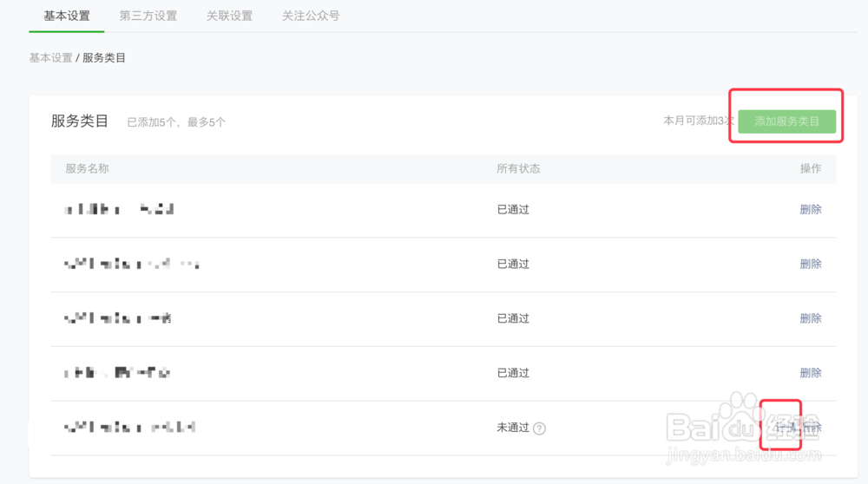
Task: Click the 本月可添加3次 quota text
Action: [698, 121]
